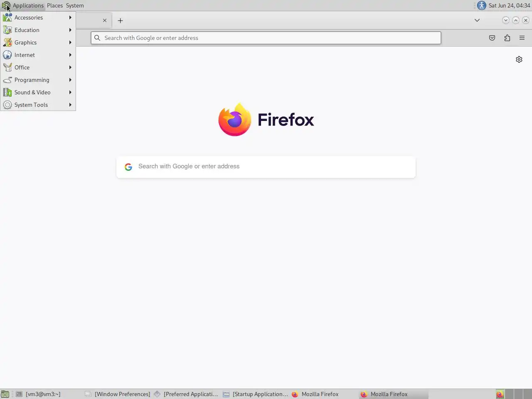Open the accessibility icon in top panel
Image resolution: width=532 pixels, height=399 pixels.
pos(482,5)
